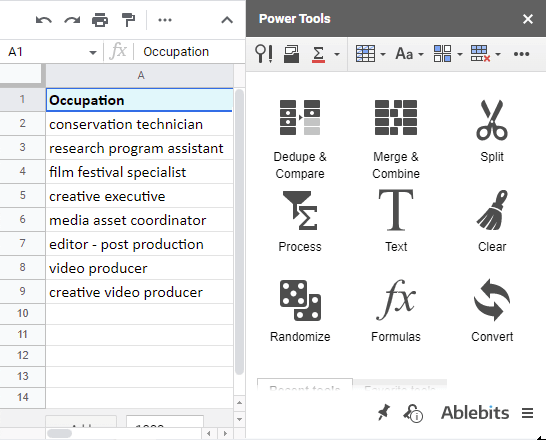Screen dimensions: 546x440
Task: Select cell editor - post production
Action: pyautogui.click(x=139, y=244)
